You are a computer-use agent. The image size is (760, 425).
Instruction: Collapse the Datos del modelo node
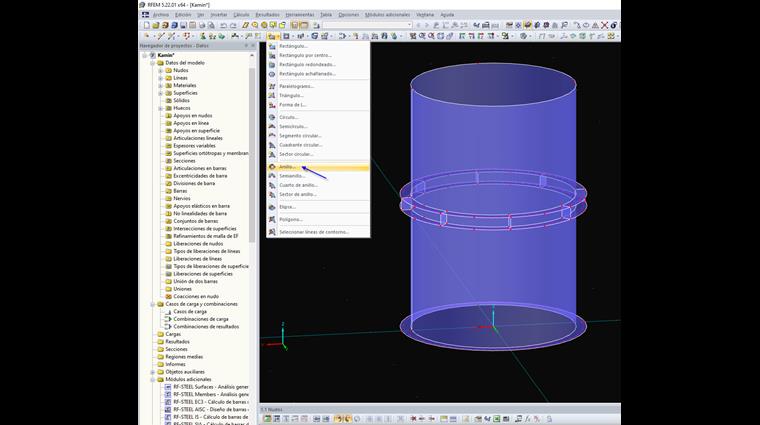(152, 63)
